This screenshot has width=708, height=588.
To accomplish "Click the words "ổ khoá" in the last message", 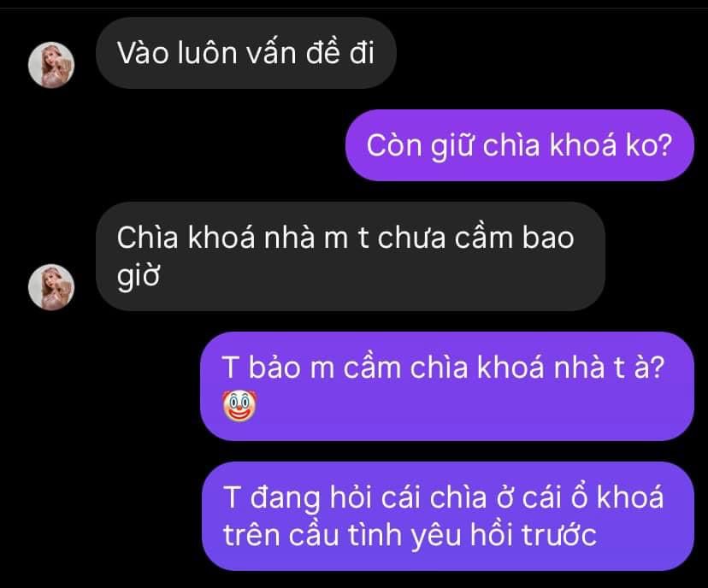I will coord(617,497).
